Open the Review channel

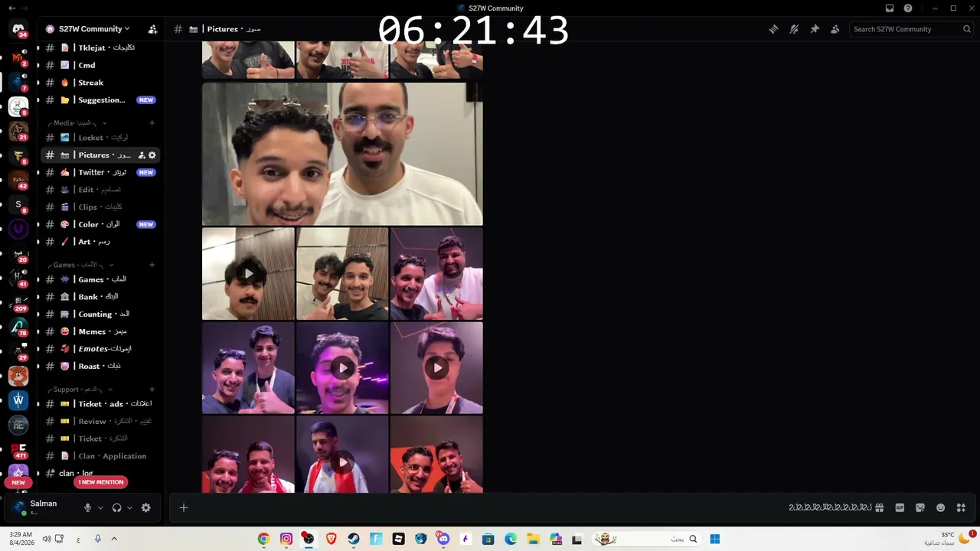point(100,421)
